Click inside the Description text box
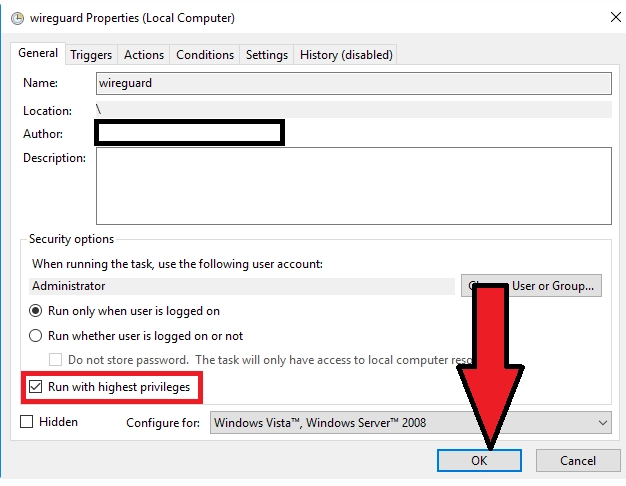 tap(353, 186)
